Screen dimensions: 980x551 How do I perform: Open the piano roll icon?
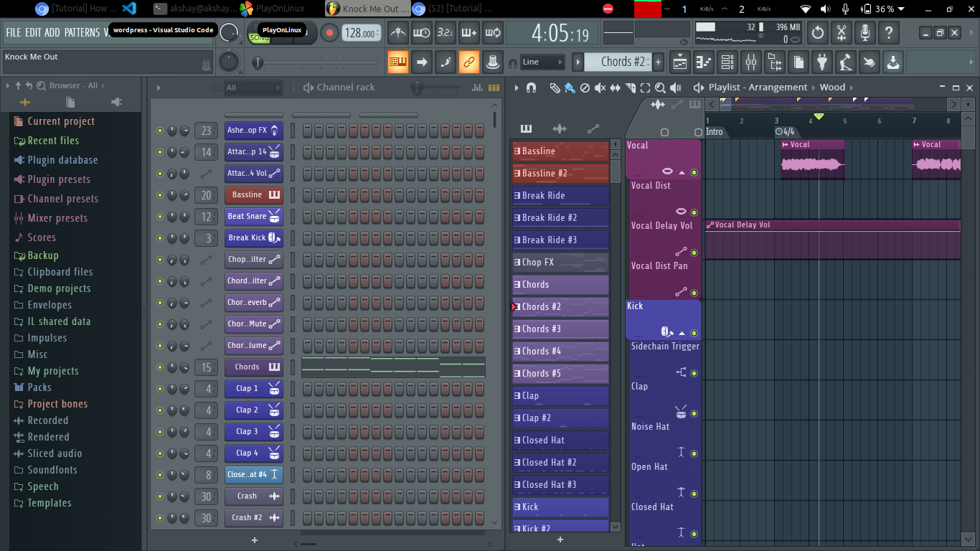[x=704, y=62]
